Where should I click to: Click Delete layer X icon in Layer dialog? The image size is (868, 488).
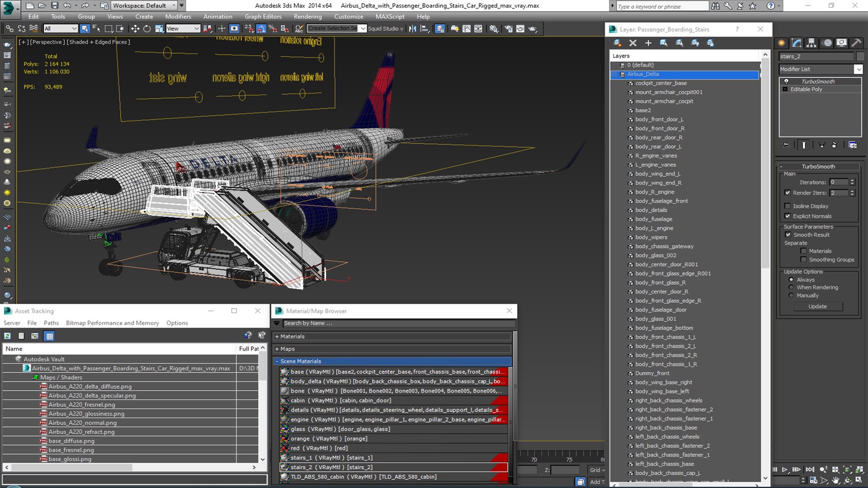point(632,43)
